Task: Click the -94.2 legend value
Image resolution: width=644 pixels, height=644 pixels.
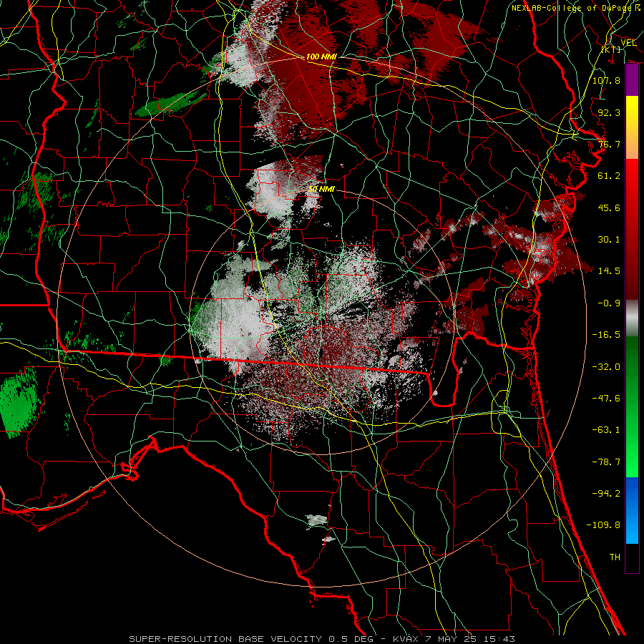Action: (x=606, y=494)
